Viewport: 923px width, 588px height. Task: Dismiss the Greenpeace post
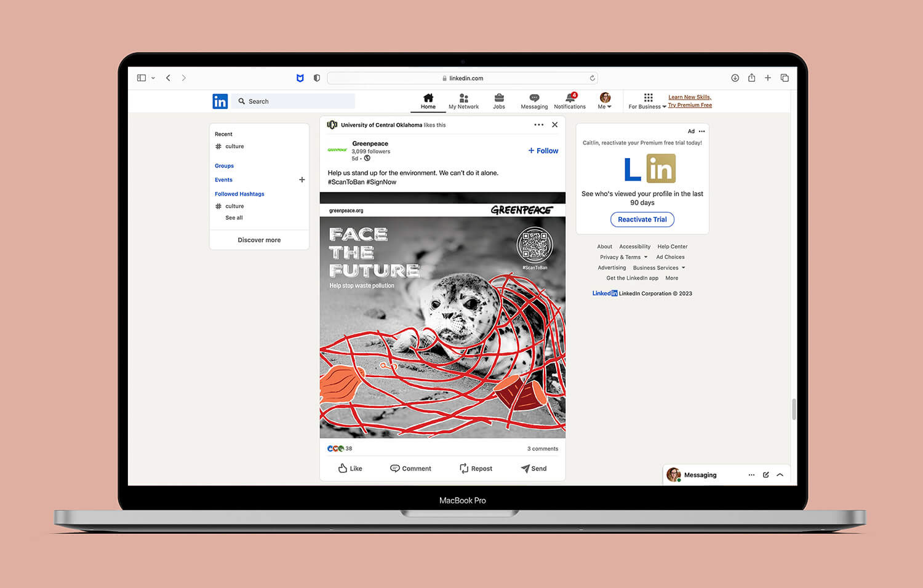pyautogui.click(x=555, y=125)
